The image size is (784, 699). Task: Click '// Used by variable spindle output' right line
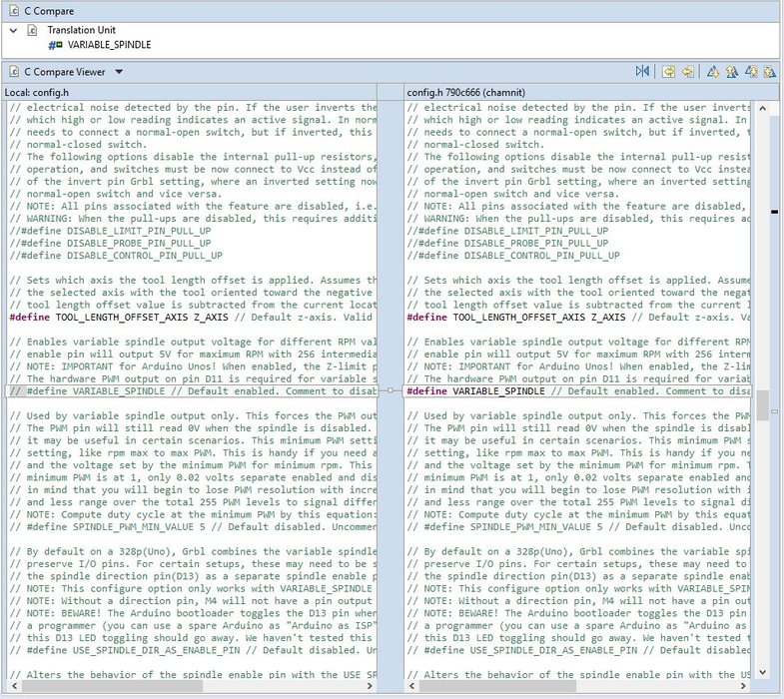click(x=578, y=415)
